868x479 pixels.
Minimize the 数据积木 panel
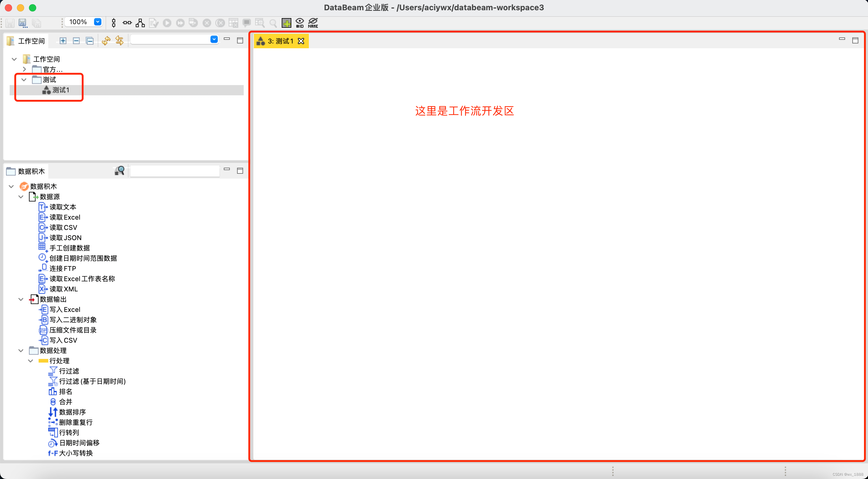tap(227, 169)
